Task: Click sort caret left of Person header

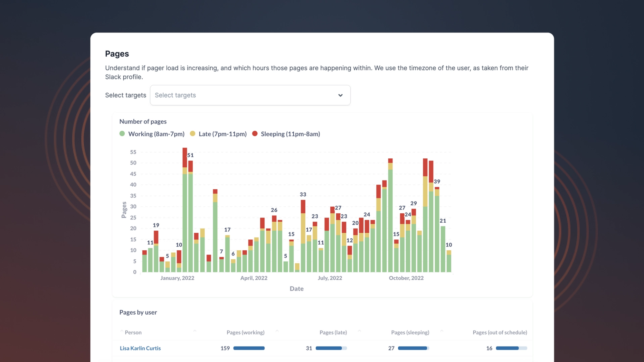Action: coord(122,331)
